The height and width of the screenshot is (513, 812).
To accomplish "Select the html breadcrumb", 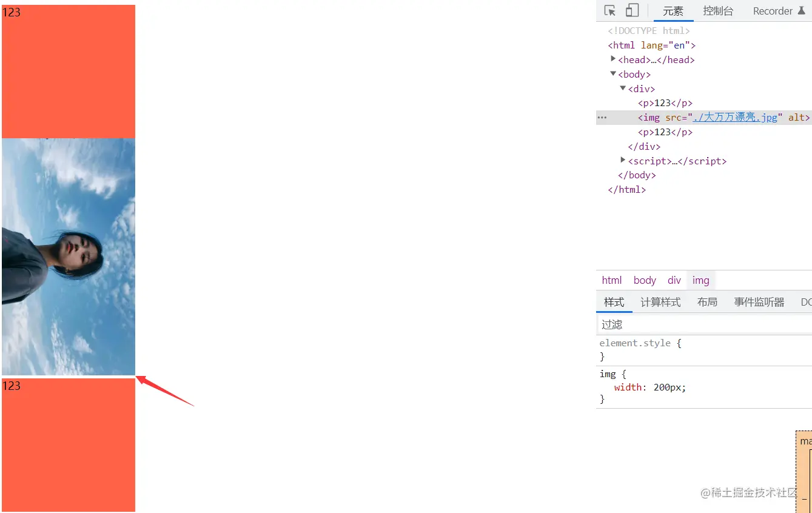I will (612, 280).
